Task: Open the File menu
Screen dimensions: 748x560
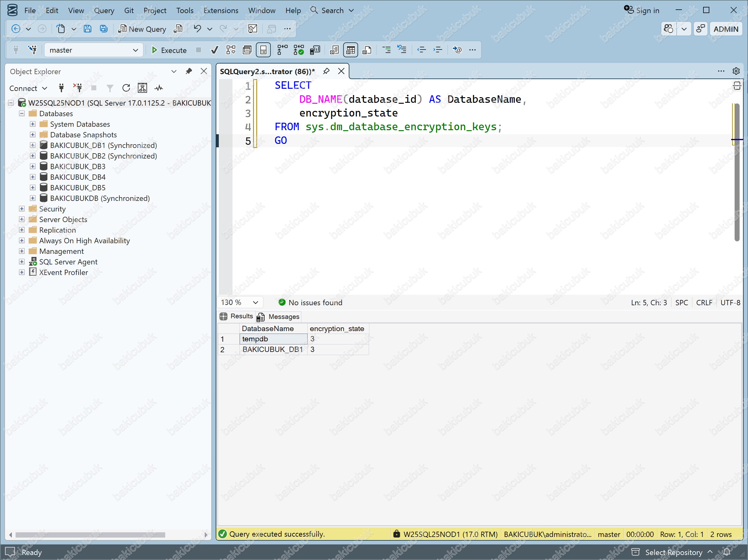Action: pyautogui.click(x=30, y=11)
